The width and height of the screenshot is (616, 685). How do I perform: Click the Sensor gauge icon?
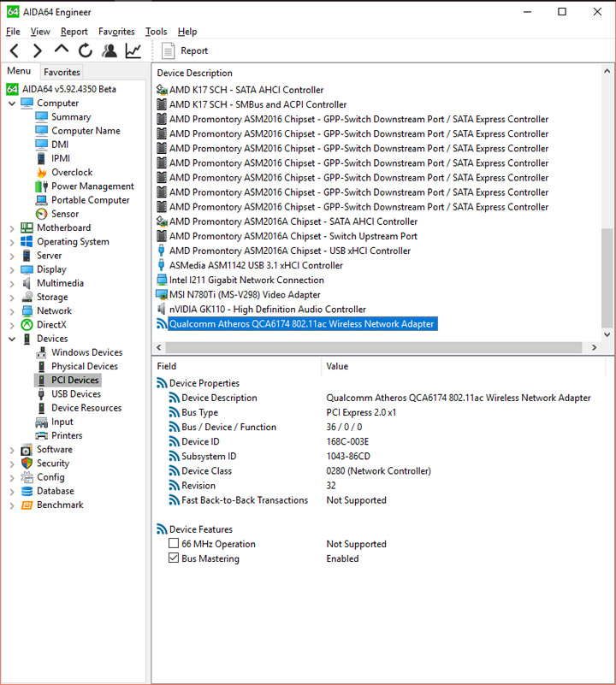click(42, 214)
